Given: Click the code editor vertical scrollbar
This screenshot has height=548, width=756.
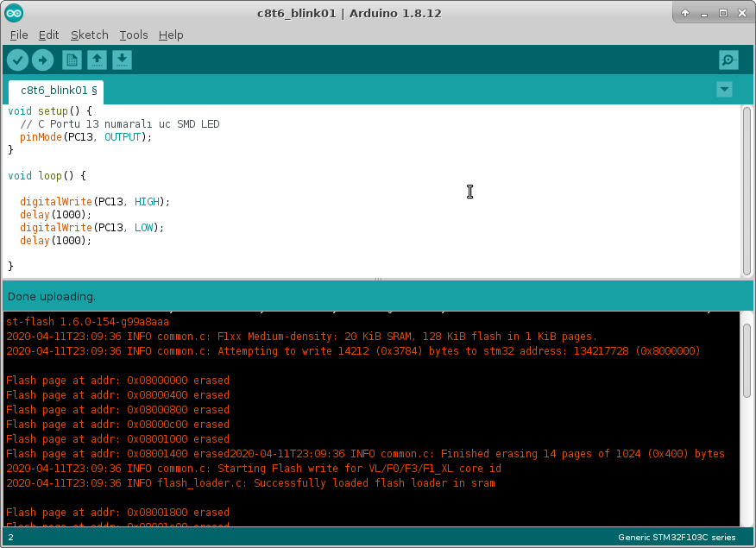Looking at the screenshot, I should pos(747,191).
